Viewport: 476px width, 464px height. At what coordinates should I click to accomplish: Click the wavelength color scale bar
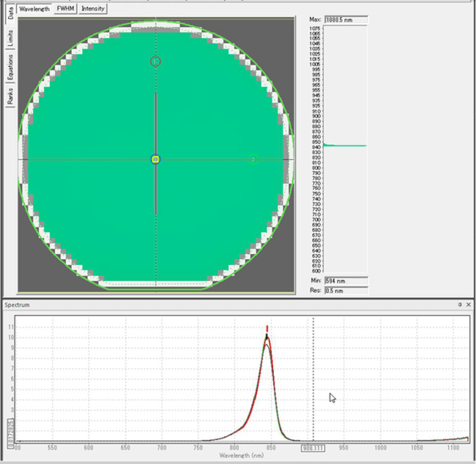(345, 150)
